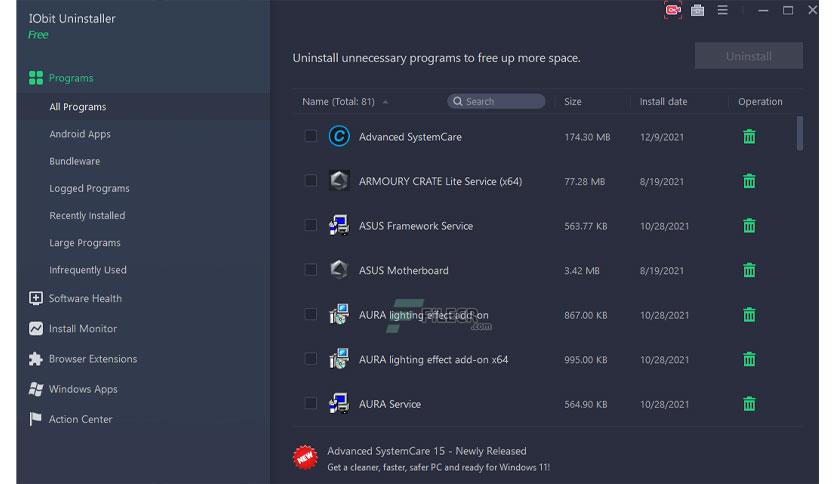Sort by Install date column header
Image resolution: width=836 pixels, height=484 pixels.
663,101
